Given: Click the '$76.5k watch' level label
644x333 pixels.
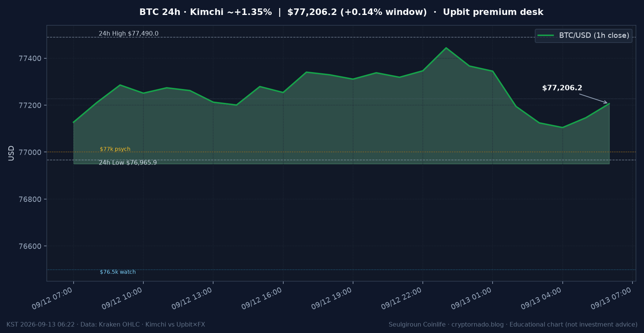Looking at the screenshot, I should coord(118,272).
